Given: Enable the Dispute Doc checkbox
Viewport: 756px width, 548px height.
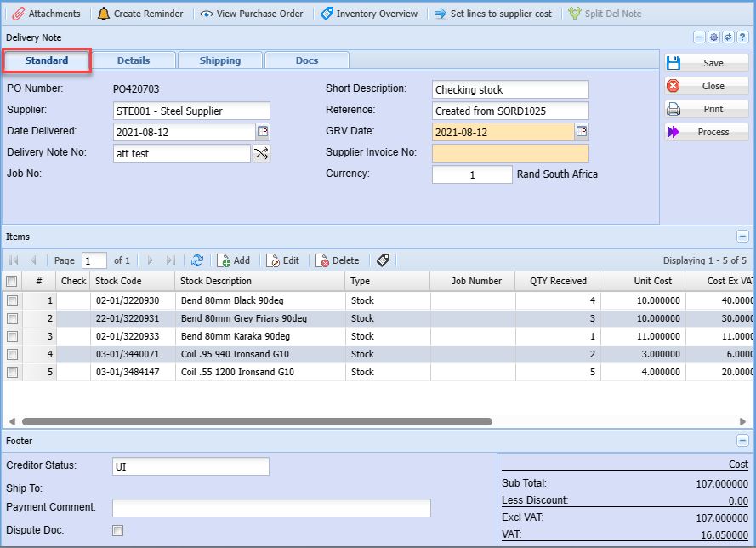Looking at the screenshot, I should tap(118, 530).
